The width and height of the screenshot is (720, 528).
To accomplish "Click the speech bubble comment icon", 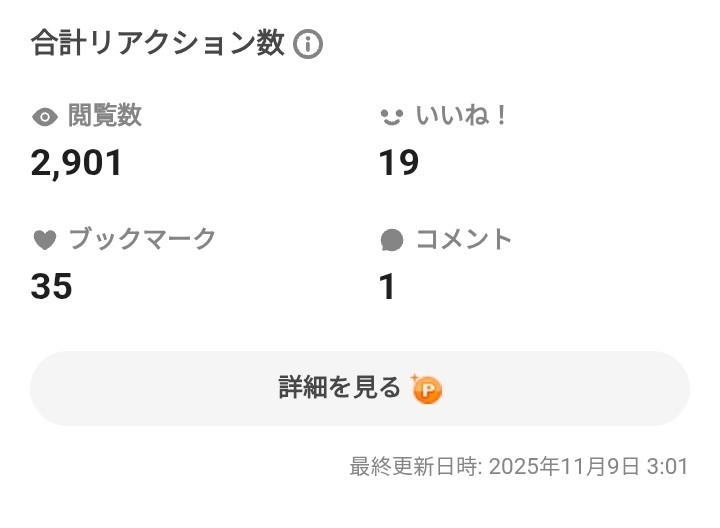I will tap(392, 240).
